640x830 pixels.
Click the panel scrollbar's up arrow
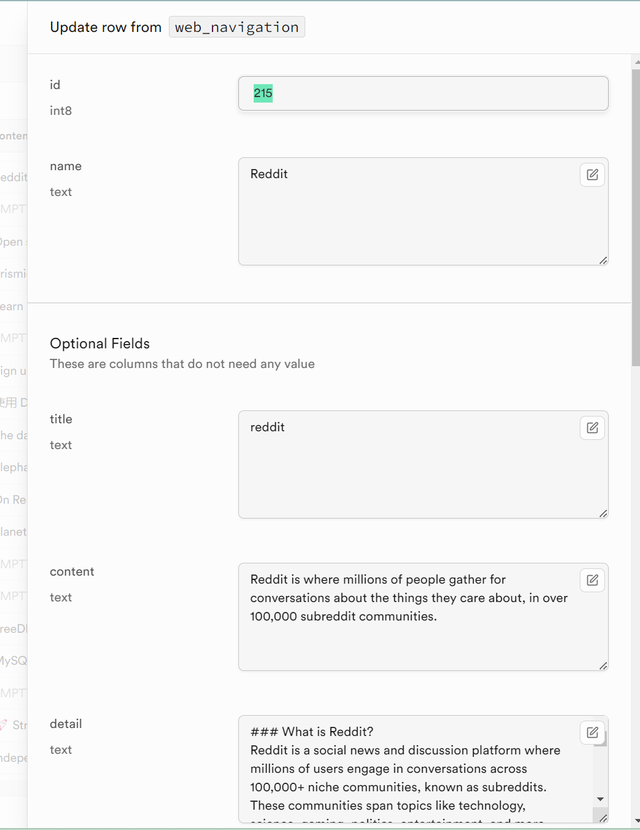(x=635, y=61)
